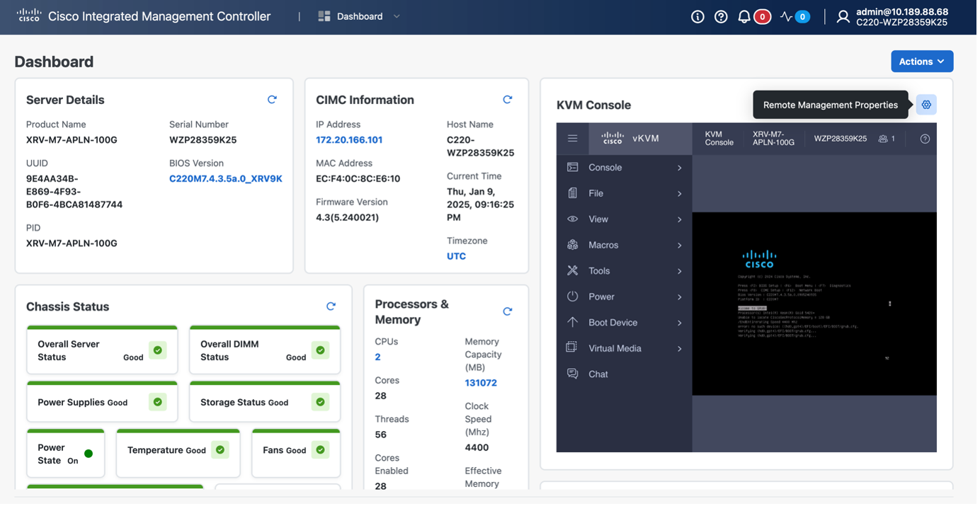Refresh the Chassis Status card
This screenshot has height=506, width=980.
click(331, 306)
